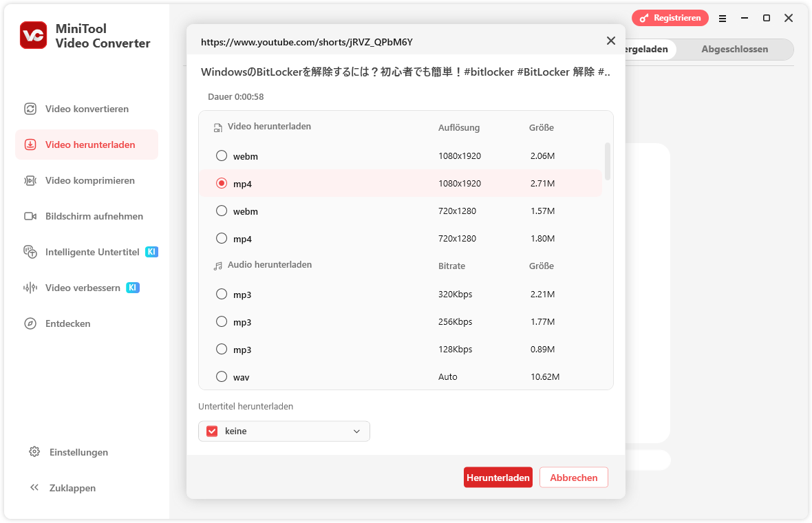This screenshot has width=812, height=523.
Task: Click the Video komprimieren sidebar icon
Action: [30, 180]
